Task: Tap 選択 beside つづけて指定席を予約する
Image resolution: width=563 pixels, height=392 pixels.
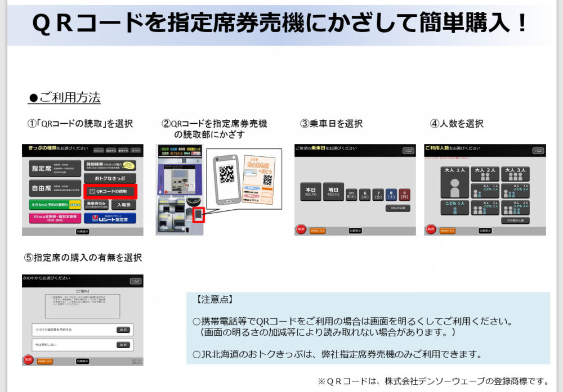Action: tap(123, 330)
